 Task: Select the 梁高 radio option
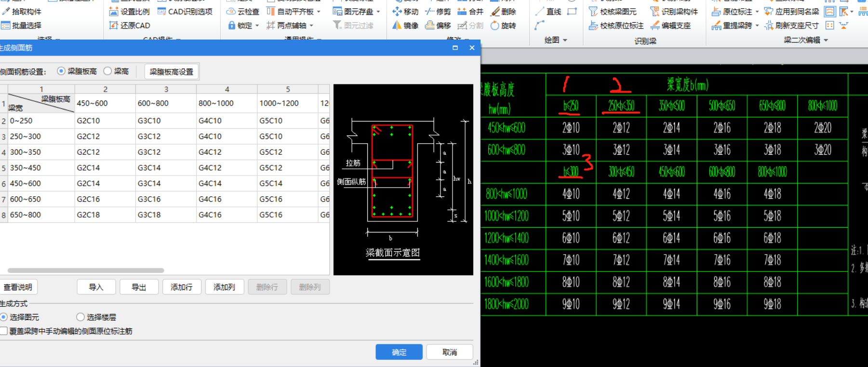tap(116, 71)
